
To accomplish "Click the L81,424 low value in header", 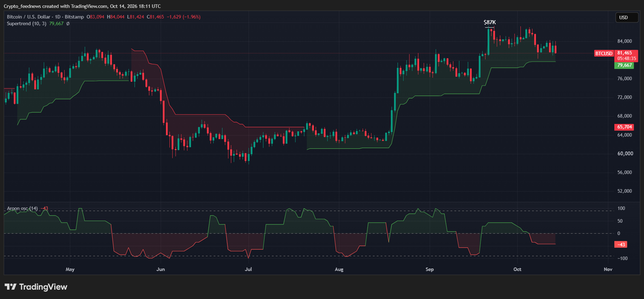I will click(135, 17).
